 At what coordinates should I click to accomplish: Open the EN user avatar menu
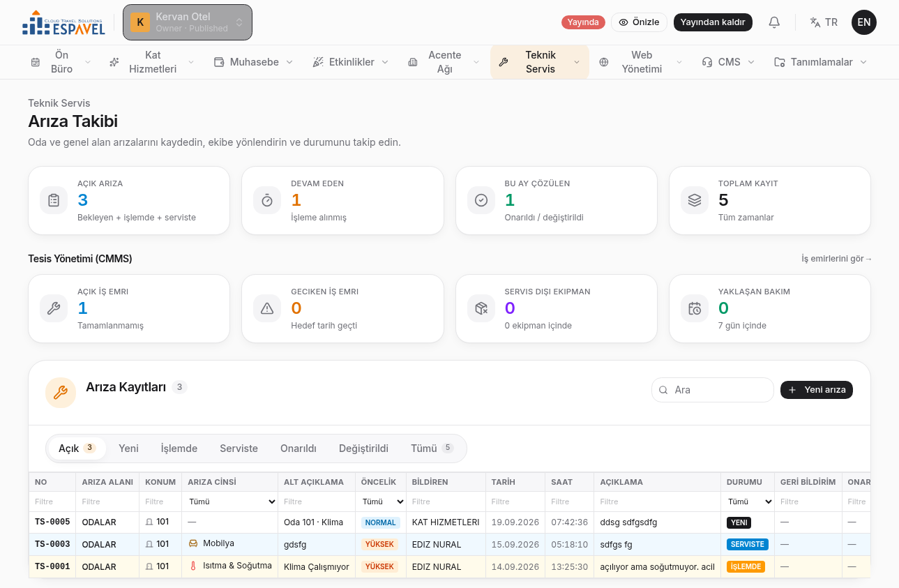click(863, 22)
